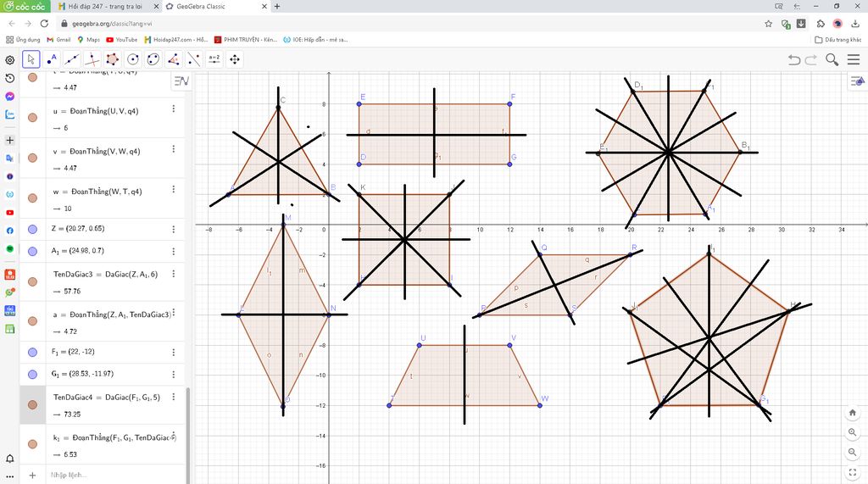
Task: Select the Angle tool
Action: [173, 59]
